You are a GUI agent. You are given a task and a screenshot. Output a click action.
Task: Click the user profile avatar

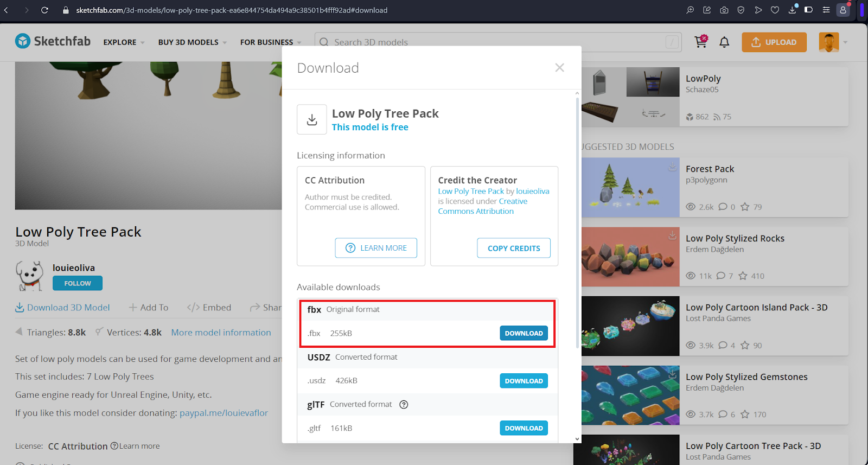coord(828,42)
